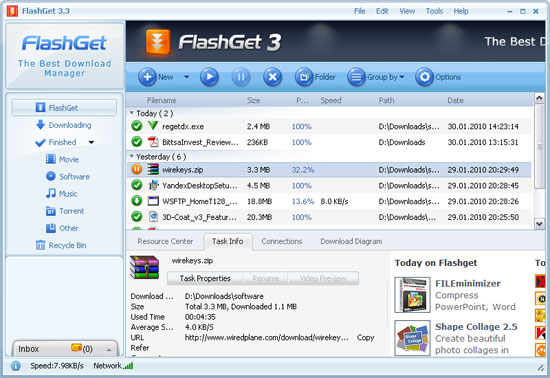
Task: Toggle paused status icon for wirekeys.zip
Action: pos(136,169)
